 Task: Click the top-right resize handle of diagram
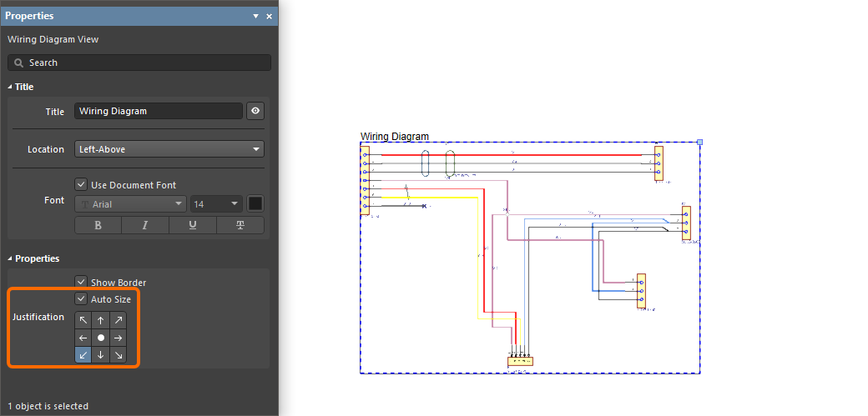[x=699, y=143]
